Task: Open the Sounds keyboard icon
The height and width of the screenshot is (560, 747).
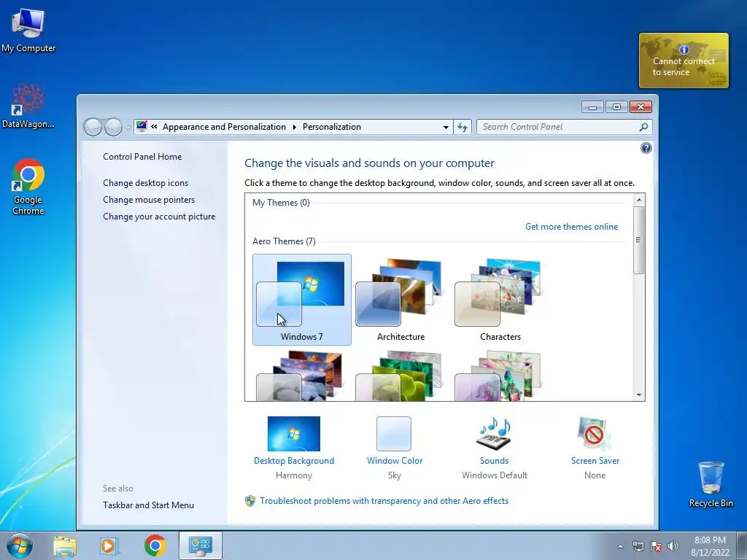Action: tap(494, 434)
